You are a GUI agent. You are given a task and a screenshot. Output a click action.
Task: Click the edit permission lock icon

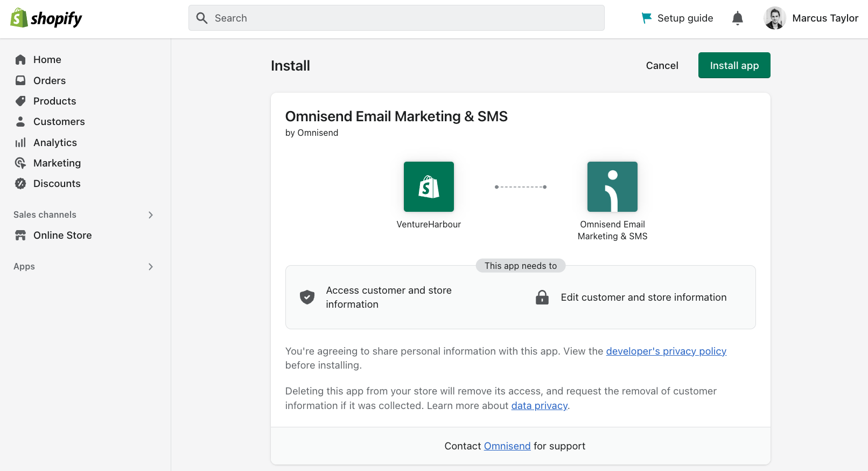[x=542, y=297]
